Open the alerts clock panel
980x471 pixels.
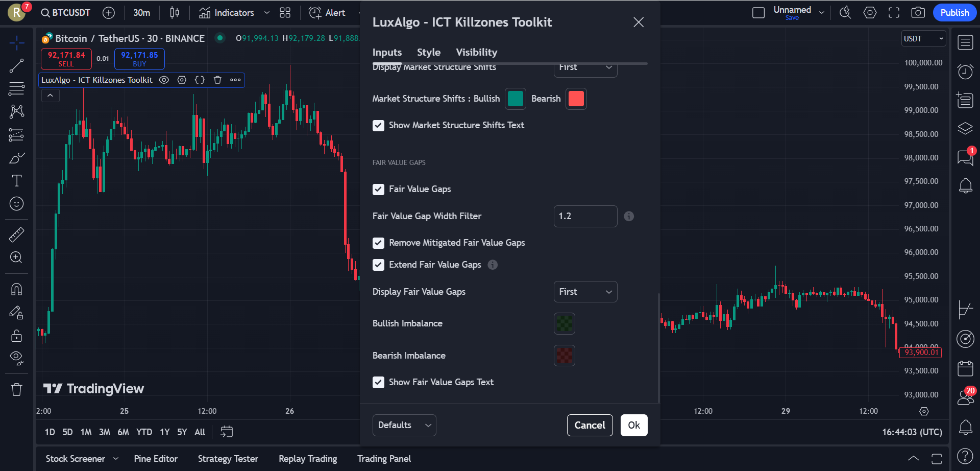coord(965,72)
